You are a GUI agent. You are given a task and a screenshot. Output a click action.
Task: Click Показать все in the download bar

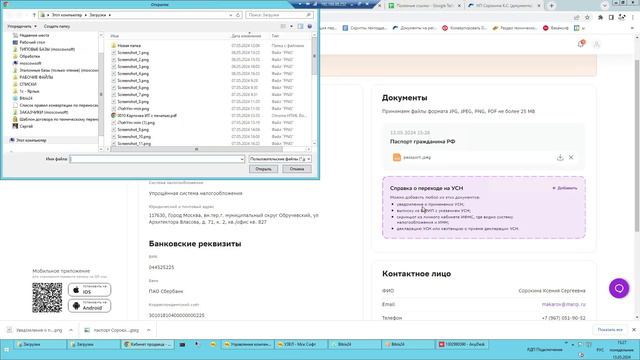[610, 330]
